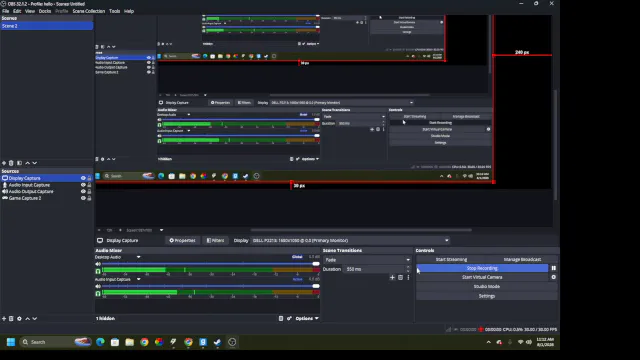The height and width of the screenshot is (360, 640).
Task: Open the Display monitor selection dropdown
Action: pyautogui.click(x=350, y=240)
